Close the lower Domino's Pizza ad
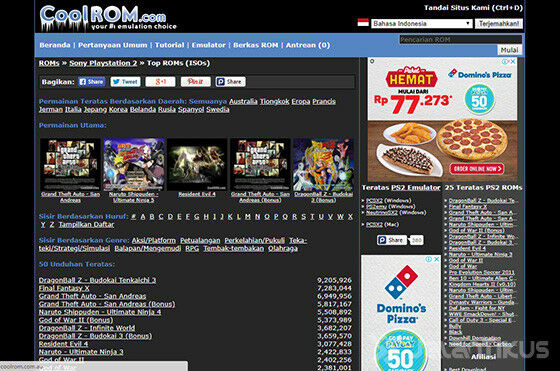This screenshot has width=560, height=371. click(x=436, y=259)
